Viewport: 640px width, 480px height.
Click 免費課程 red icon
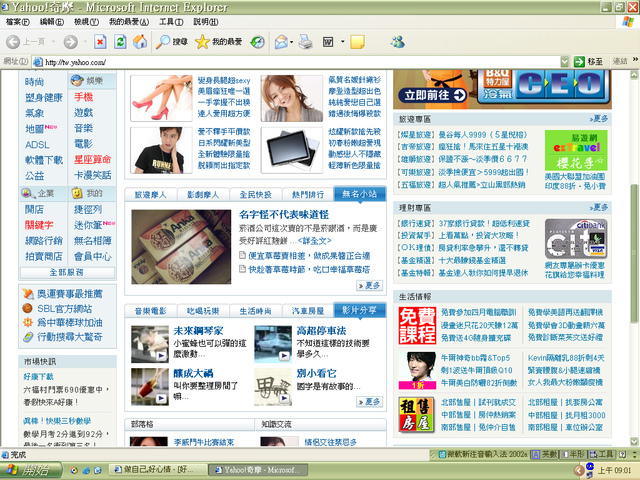(x=417, y=325)
